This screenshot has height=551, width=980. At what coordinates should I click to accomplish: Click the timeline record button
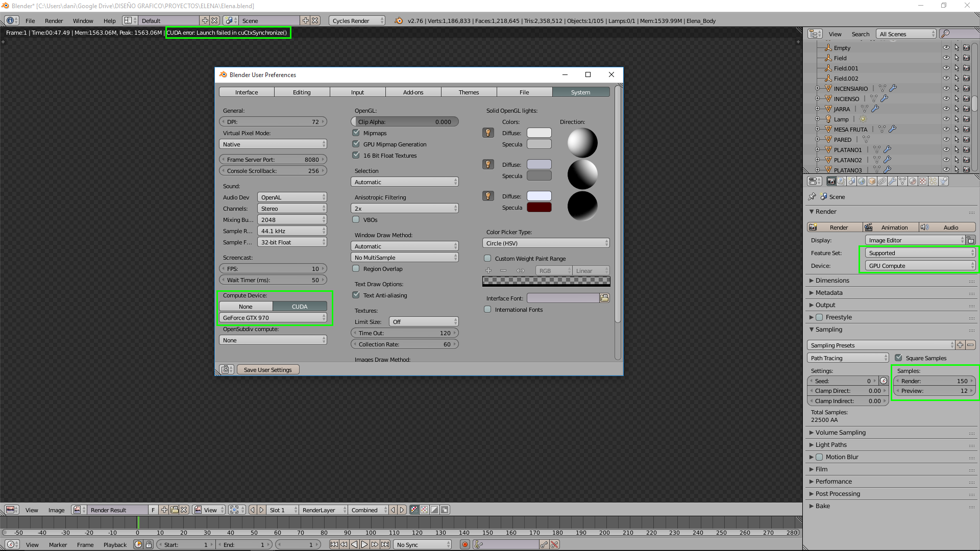coord(464,544)
